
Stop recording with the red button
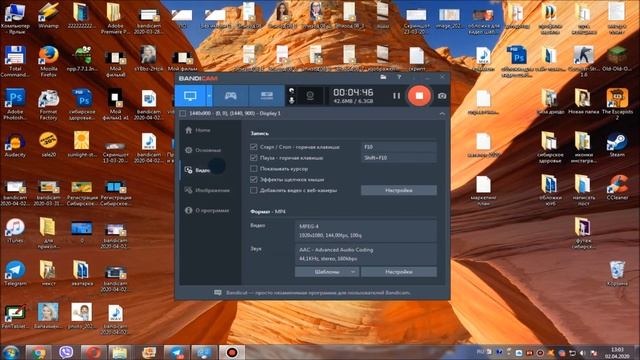point(419,96)
